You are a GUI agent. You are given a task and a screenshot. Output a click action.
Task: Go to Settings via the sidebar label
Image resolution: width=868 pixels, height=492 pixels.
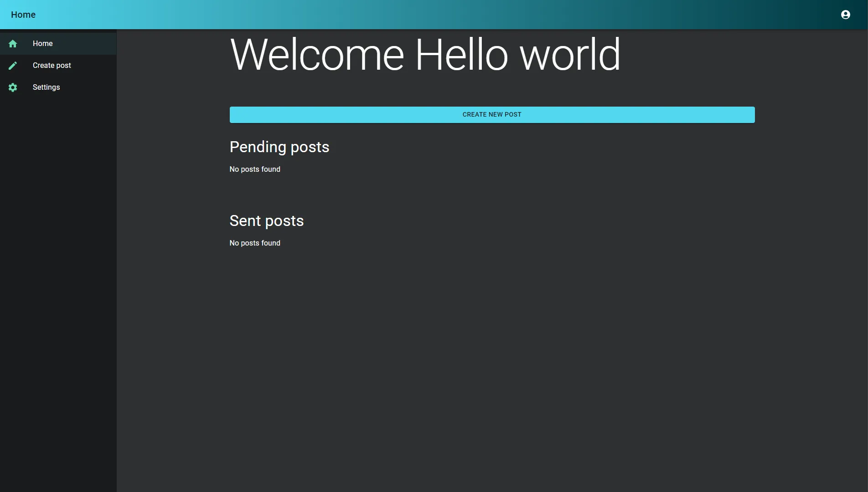point(46,87)
